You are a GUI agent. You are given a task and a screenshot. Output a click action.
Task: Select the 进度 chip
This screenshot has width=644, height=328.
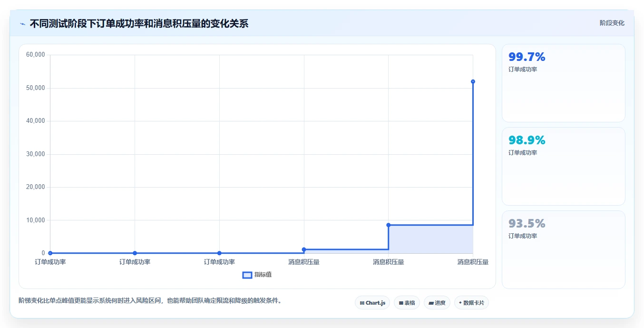[437, 303]
